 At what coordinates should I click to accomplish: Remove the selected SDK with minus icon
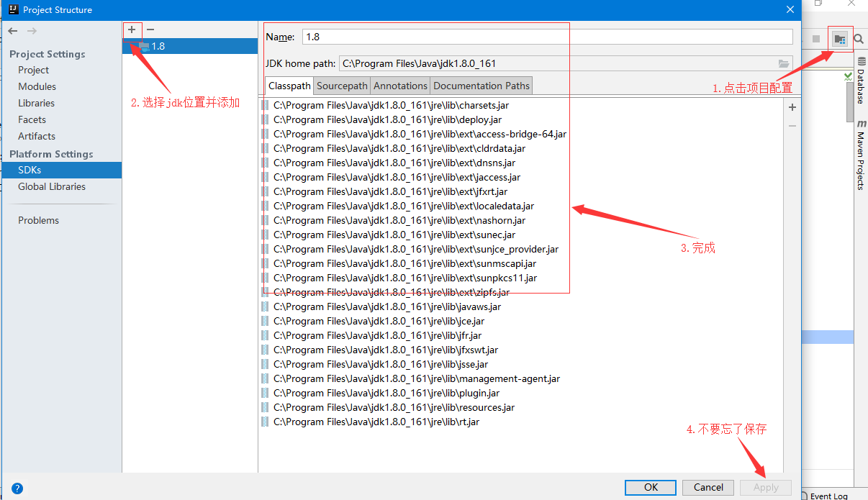point(150,29)
